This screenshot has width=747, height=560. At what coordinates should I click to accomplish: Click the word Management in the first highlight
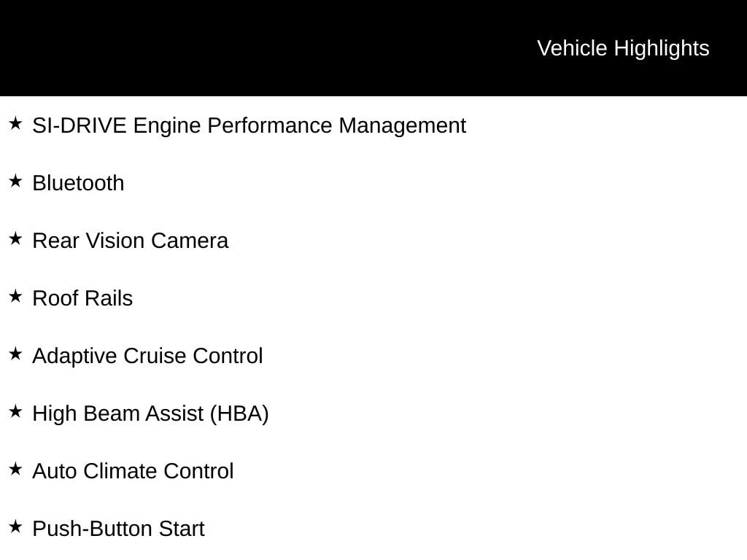402,125
